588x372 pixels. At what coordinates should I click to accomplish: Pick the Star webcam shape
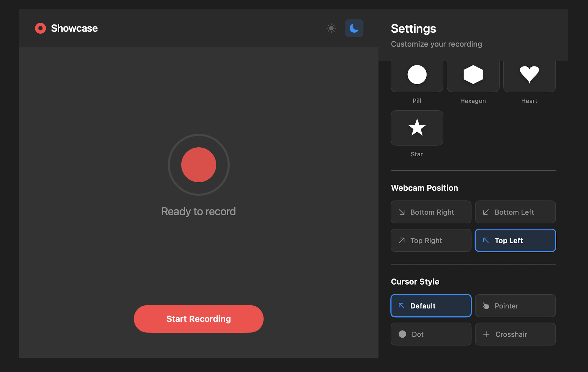(417, 128)
